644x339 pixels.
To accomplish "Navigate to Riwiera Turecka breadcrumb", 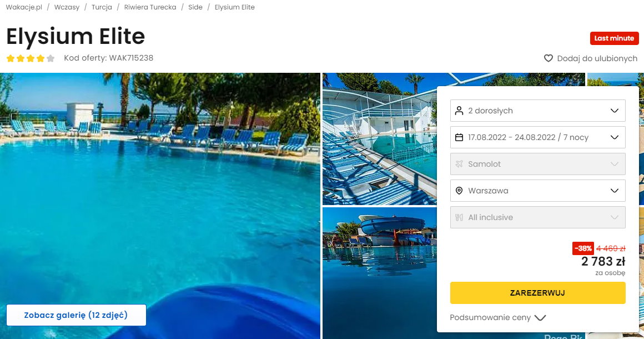I will coord(150,7).
